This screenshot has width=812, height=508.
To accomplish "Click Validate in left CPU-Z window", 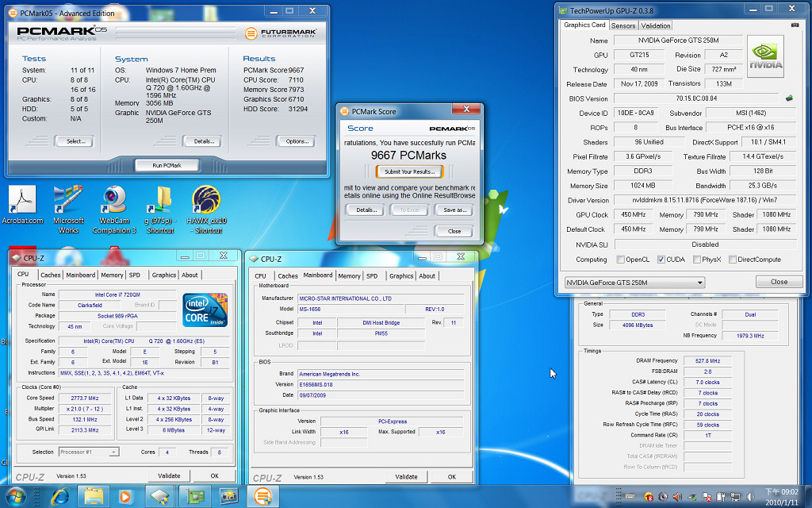I will (169, 476).
